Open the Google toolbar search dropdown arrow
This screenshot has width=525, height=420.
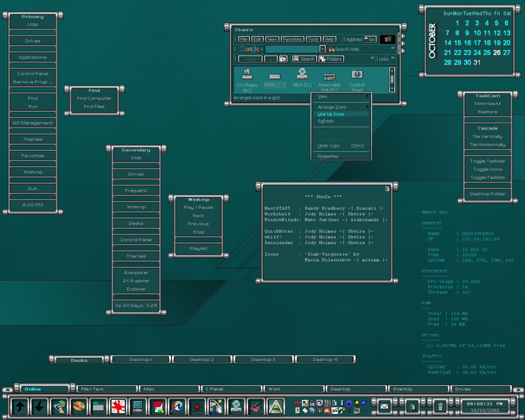coord(322,49)
